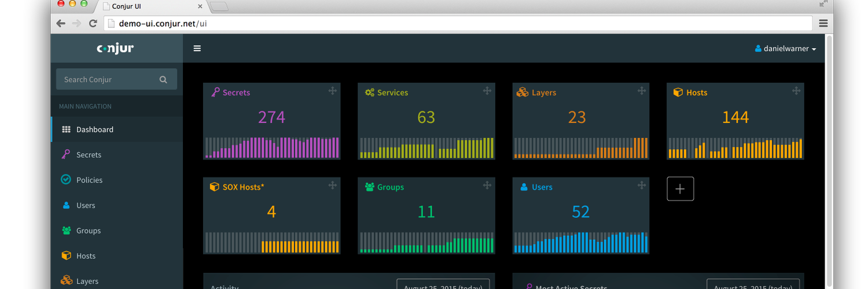Click the Dashboard grid icon in sidebar
Image resolution: width=868 pixels, height=289 pixels.
pos(66,129)
